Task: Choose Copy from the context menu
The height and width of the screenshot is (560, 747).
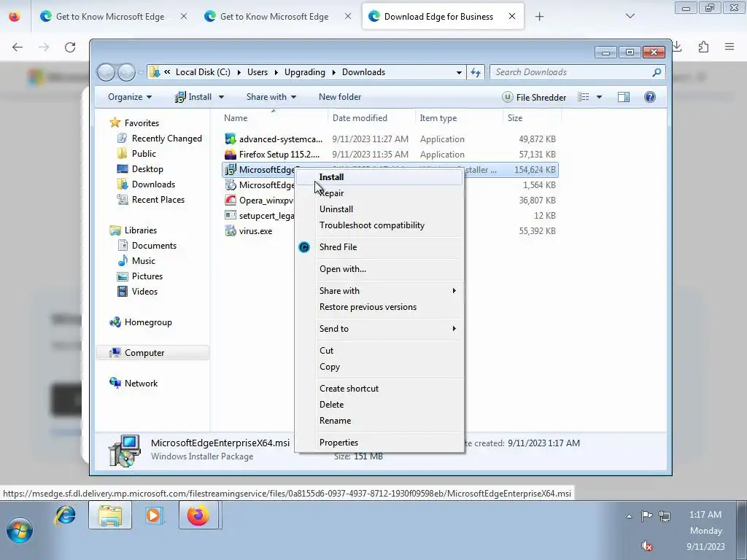Action: tap(329, 367)
